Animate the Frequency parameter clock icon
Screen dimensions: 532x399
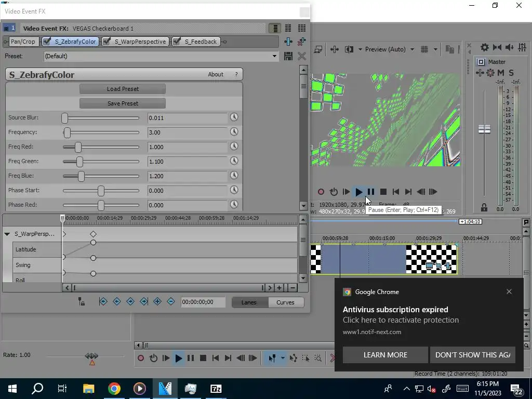pyautogui.click(x=234, y=132)
